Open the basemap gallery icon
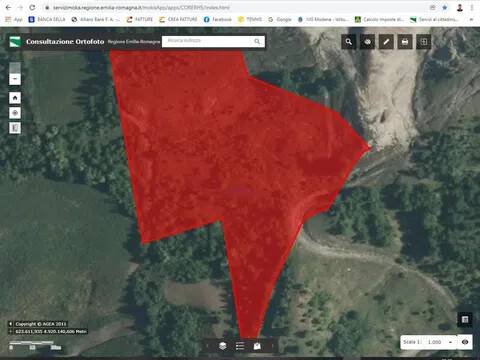480x360 pixels. click(x=257, y=346)
